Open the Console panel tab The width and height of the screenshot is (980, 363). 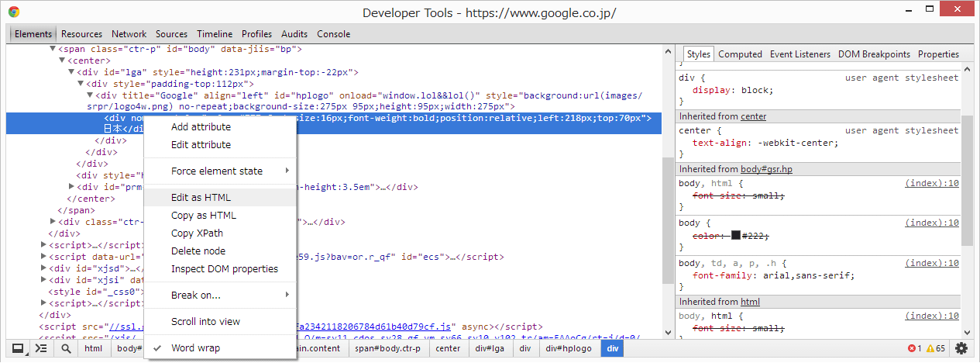(333, 34)
